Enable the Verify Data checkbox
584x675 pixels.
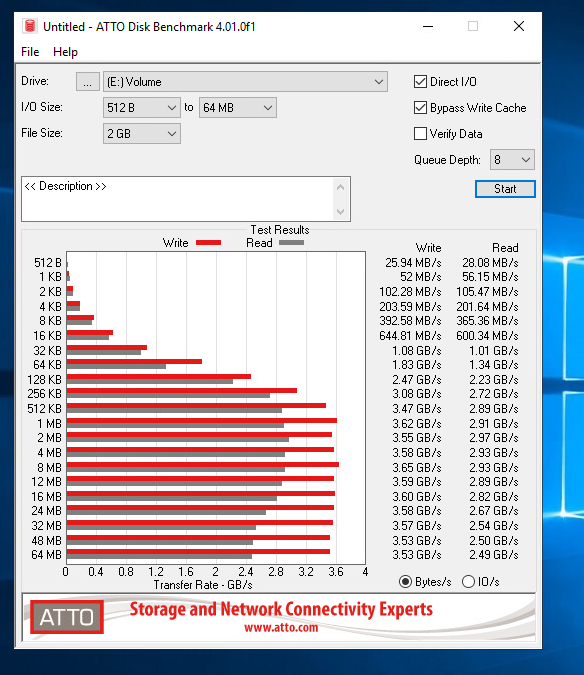[420, 133]
